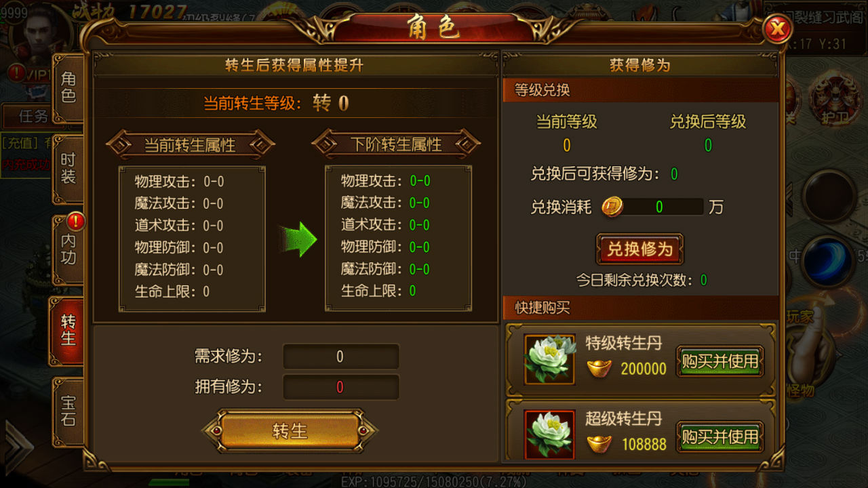Click the blue swirl skill icon
The height and width of the screenshot is (488, 868).
(x=829, y=260)
